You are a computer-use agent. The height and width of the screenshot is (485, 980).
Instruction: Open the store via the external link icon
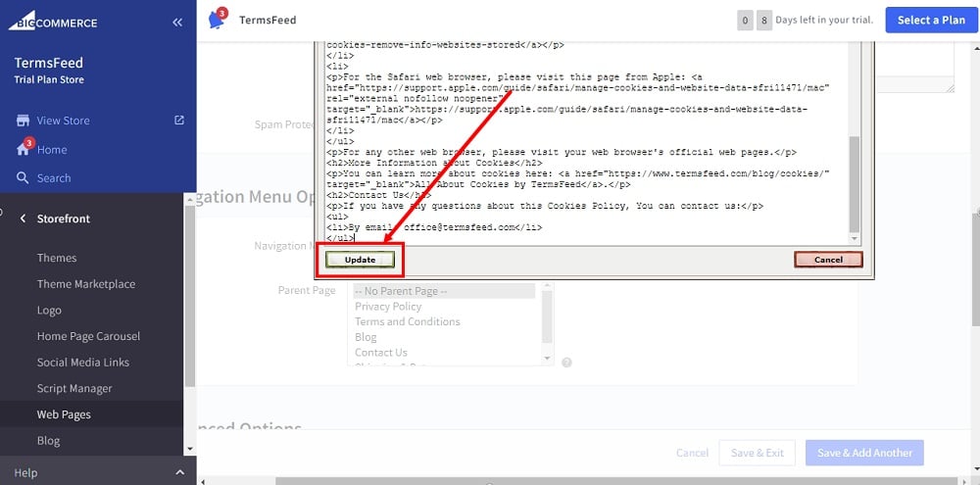point(179,120)
